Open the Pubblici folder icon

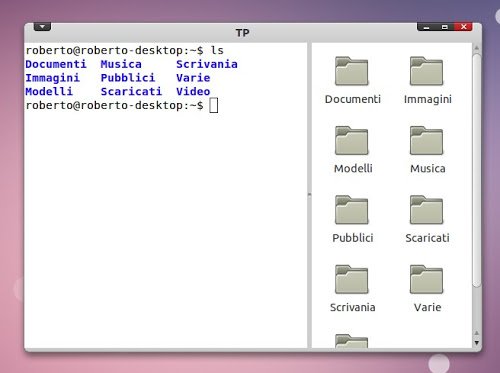[x=352, y=210]
